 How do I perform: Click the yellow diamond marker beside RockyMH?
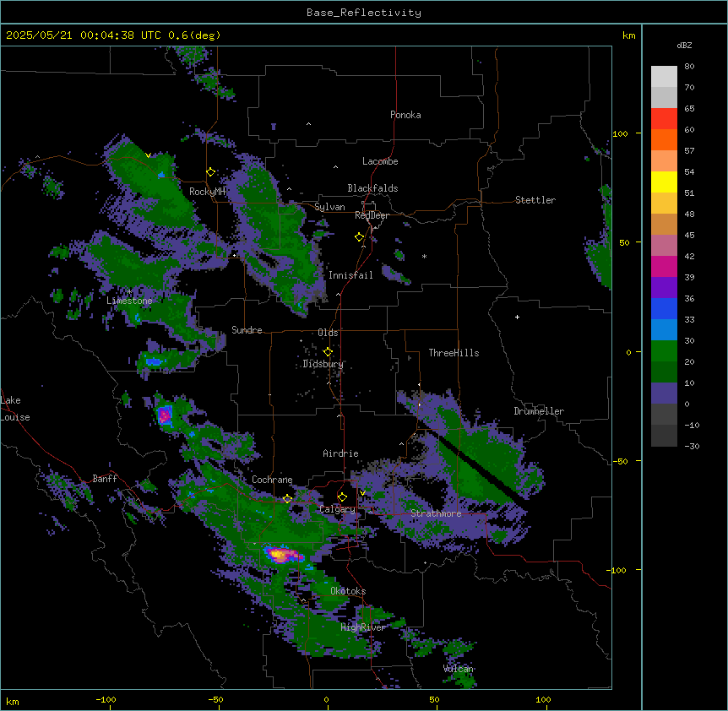[210, 172]
